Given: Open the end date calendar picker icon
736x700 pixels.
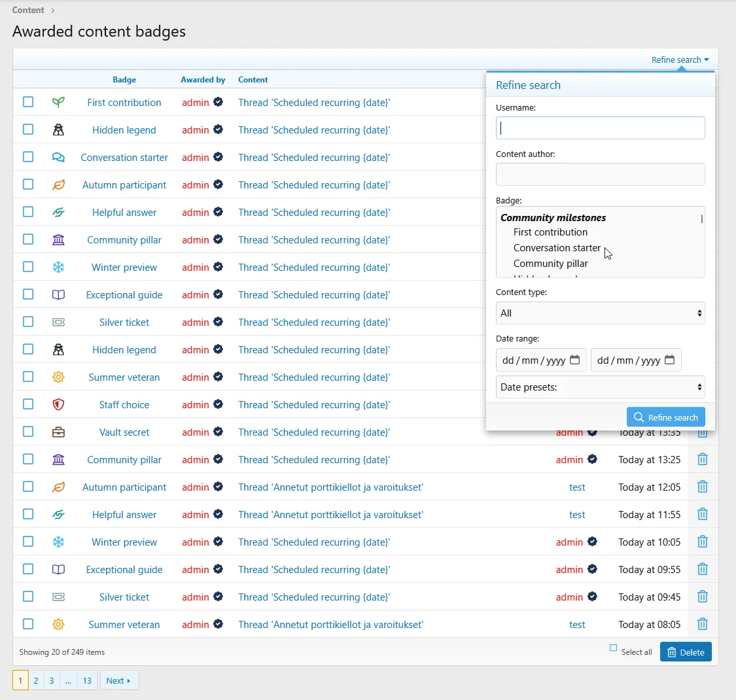Looking at the screenshot, I should 670,360.
